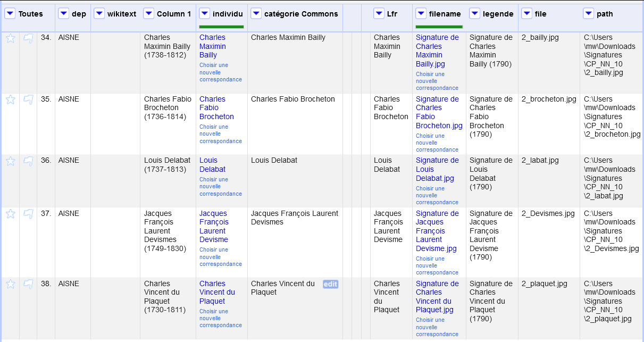Star row 34 Charles Maximin Bailly
Image resolution: width=644 pixels, height=342 pixels.
10,38
